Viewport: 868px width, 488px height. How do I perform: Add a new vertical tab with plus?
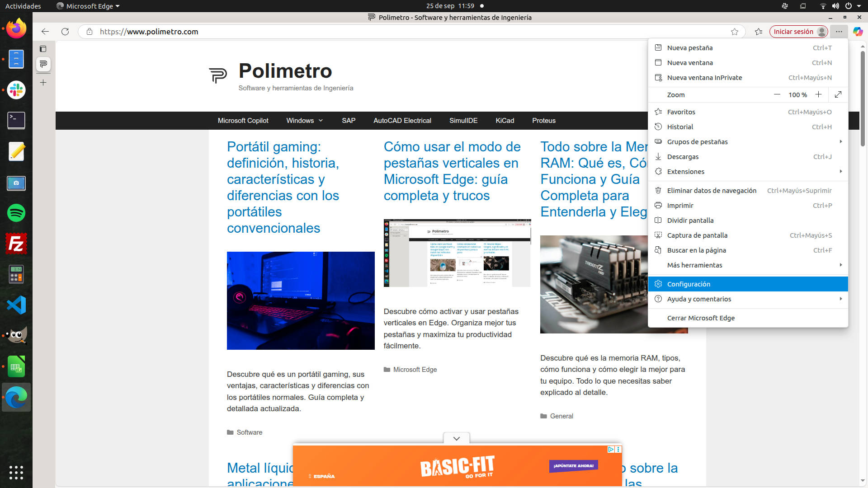click(x=43, y=83)
